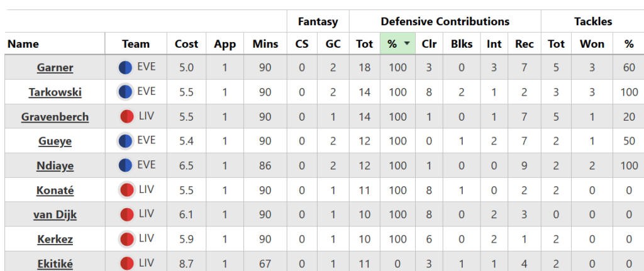Image resolution: width=644 pixels, height=271 pixels.
Task: Sort table by Cost column header
Action: tap(186, 44)
